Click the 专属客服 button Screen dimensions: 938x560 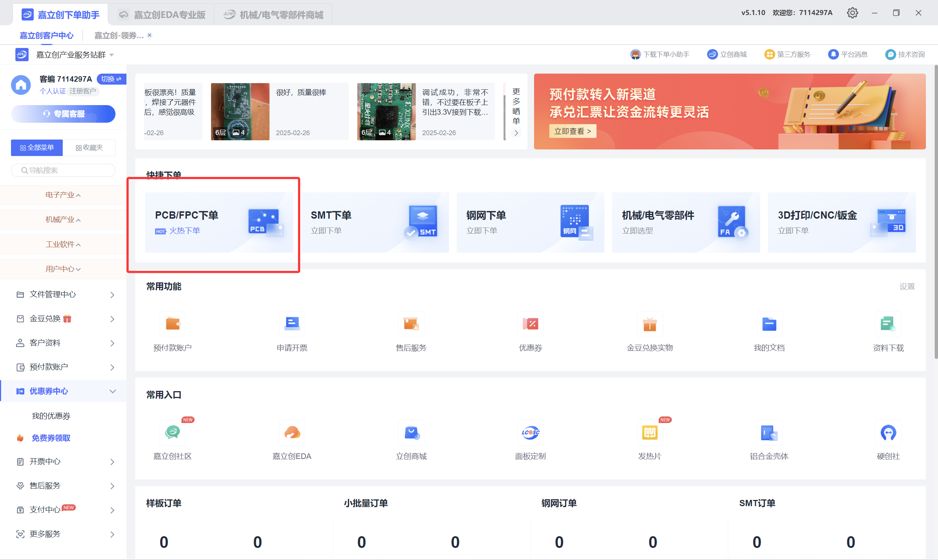click(x=63, y=114)
